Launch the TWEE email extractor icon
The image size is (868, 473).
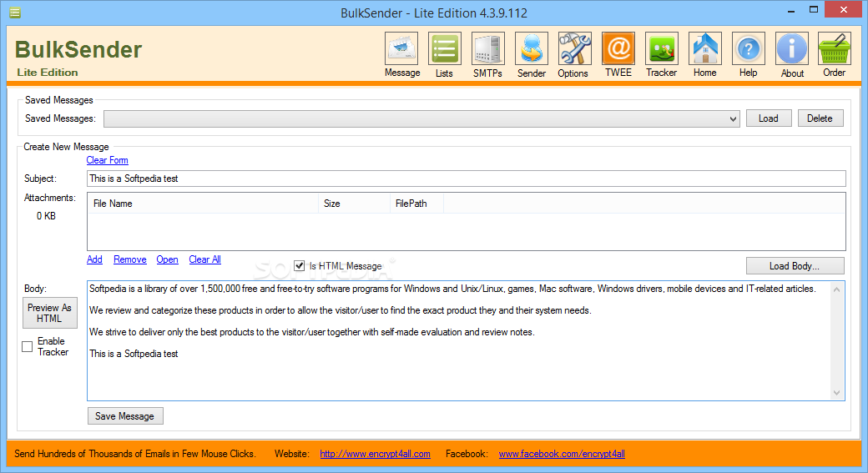(618, 48)
